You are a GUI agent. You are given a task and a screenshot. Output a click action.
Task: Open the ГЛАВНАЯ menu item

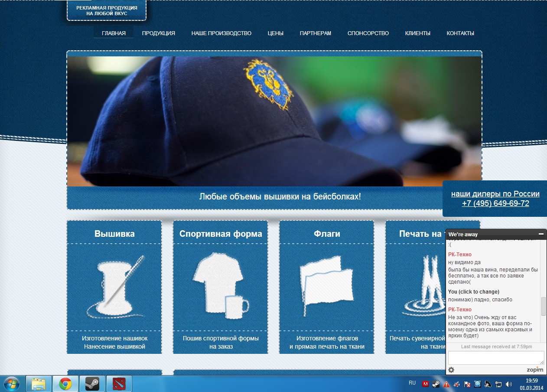pyautogui.click(x=114, y=33)
